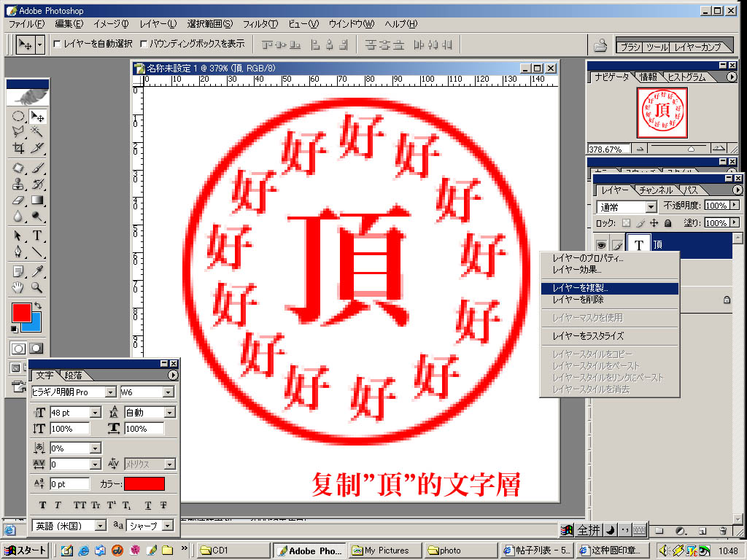Click the foreground red color swatch
This screenshot has width=747, height=560.
21,312
